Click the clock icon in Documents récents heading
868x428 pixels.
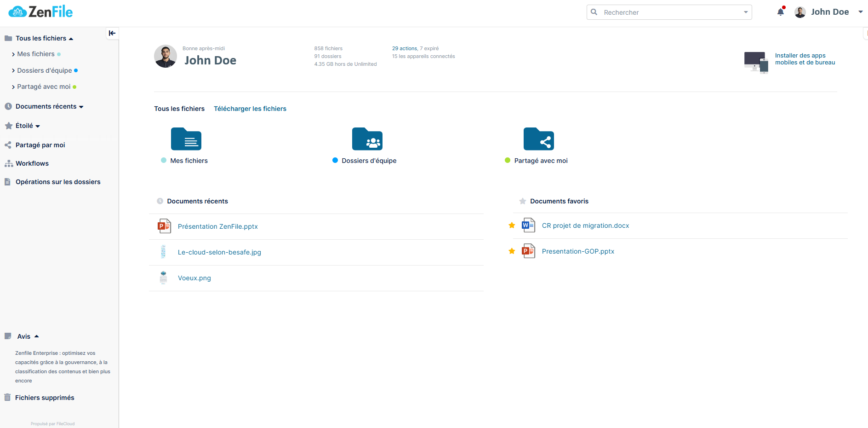(x=160, y=201)
